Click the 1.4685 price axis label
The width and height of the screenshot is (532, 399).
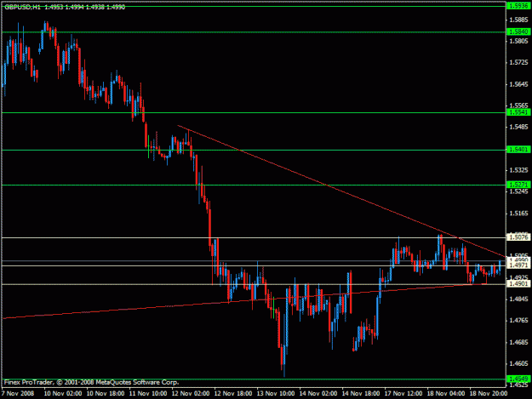518,342
